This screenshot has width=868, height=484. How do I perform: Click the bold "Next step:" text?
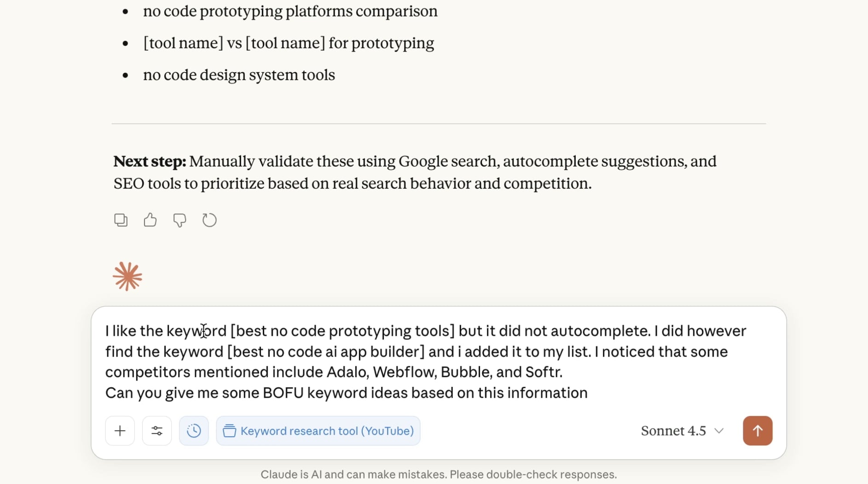point(150,161)
